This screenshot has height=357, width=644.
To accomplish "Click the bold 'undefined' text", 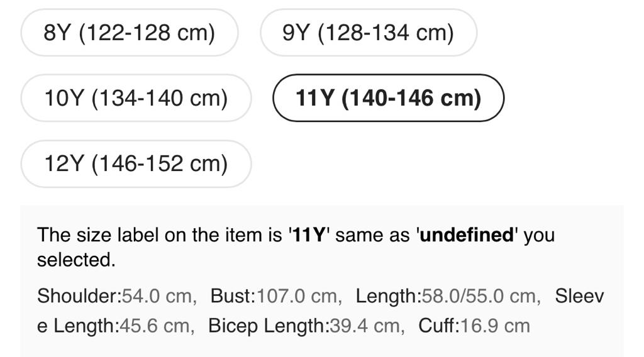I will tap(467, 236).
